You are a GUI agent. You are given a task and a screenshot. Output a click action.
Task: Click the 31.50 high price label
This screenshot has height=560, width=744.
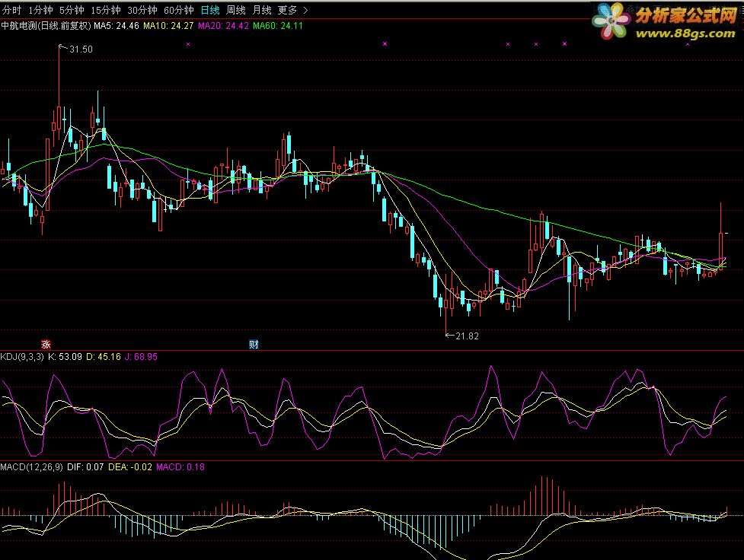(81, 49)
